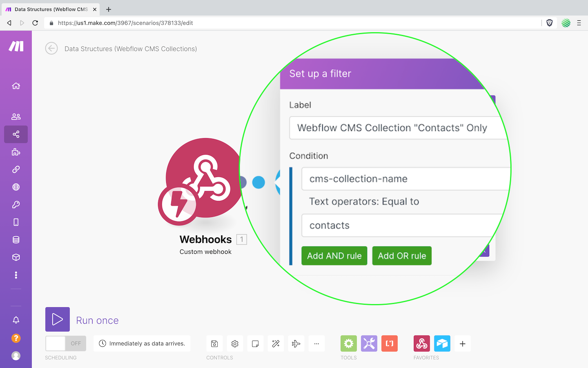Open the Data structures cube icon
This screenshot has height=368, width=588.
16,257
